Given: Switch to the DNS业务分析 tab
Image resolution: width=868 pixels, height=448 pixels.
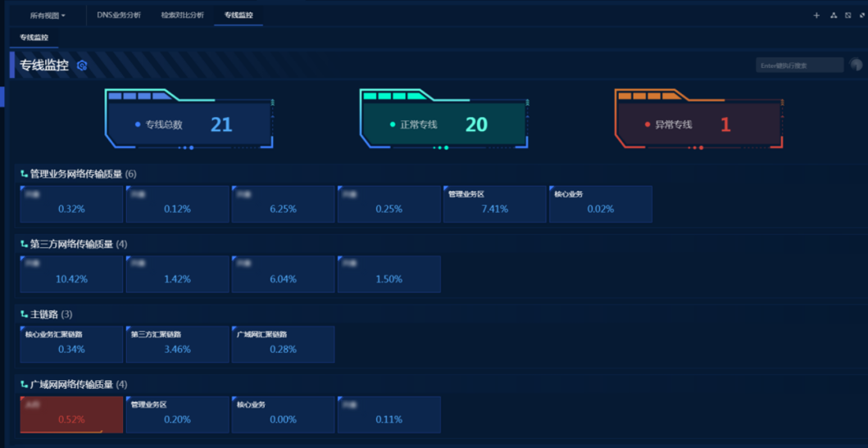Looking at the screenshot, I should coord(119,16).
